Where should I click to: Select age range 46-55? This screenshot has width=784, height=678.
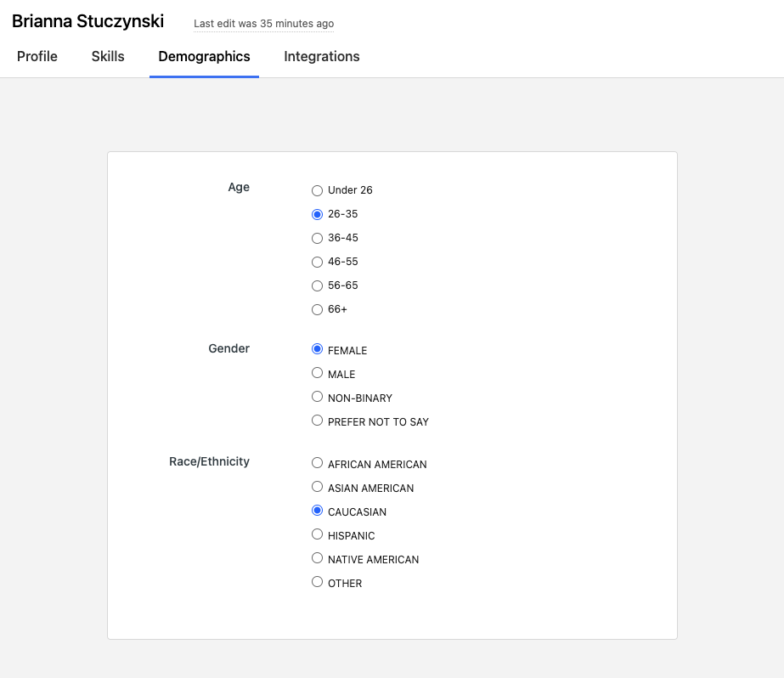[317, 262]
